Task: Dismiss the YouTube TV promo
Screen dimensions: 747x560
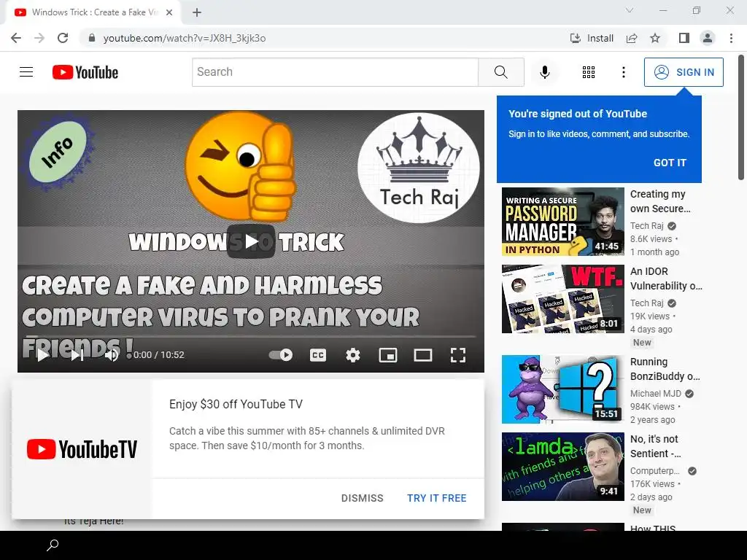Action: point(362,498)
